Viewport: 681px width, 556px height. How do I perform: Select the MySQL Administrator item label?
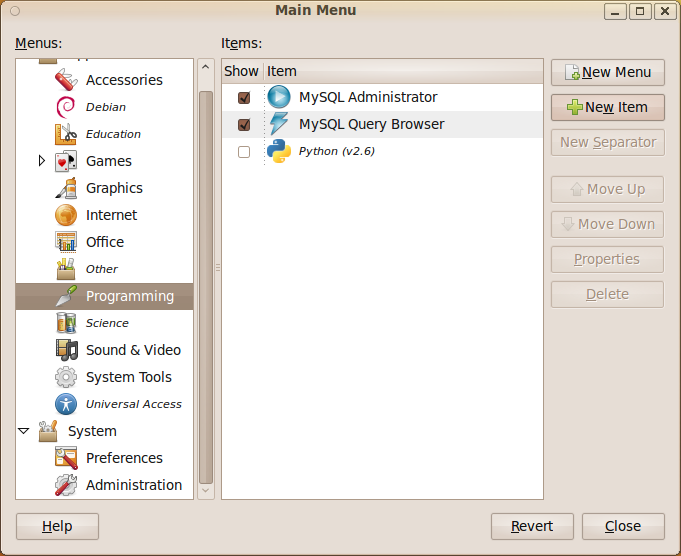click(x=368, y=97)
